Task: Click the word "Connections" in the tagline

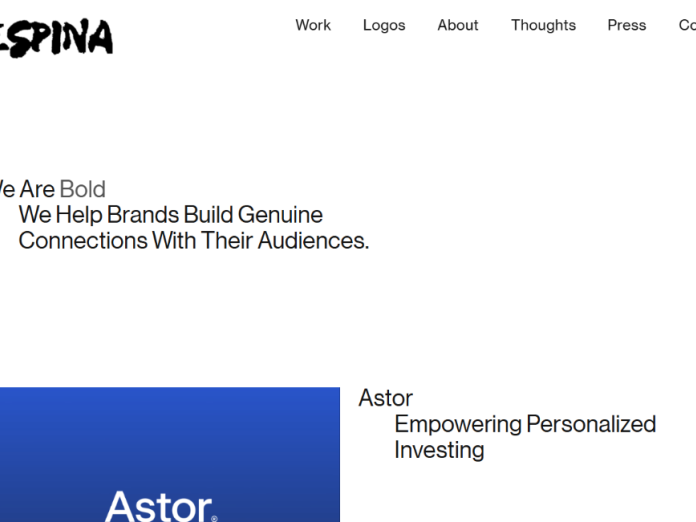Action: pos(82,241)
